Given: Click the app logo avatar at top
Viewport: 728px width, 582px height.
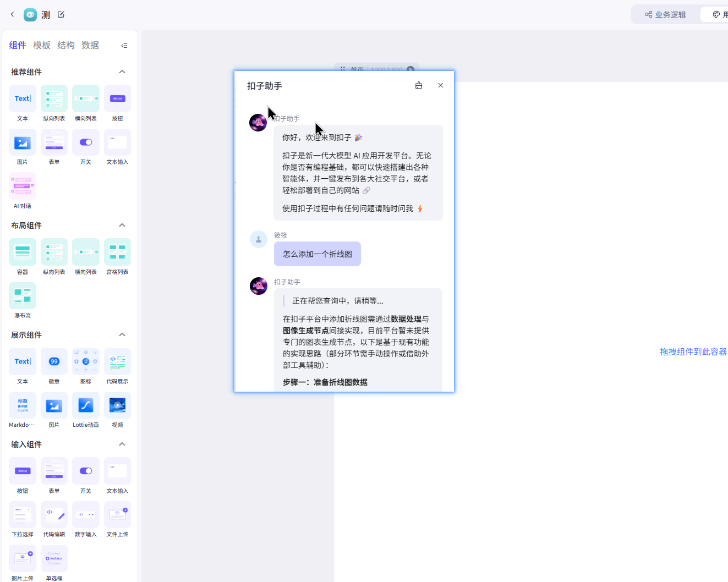Looking at the screenshot, I should coord(30,15).
